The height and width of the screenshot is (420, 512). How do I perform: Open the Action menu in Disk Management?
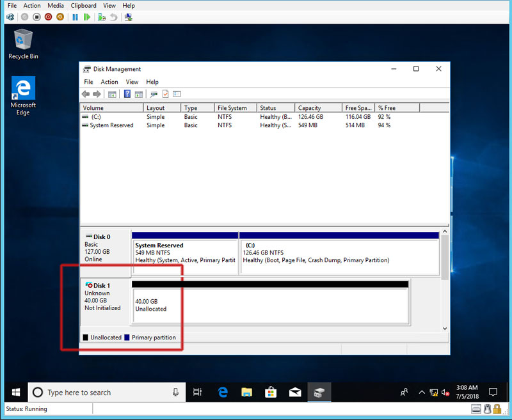(109, 82)
